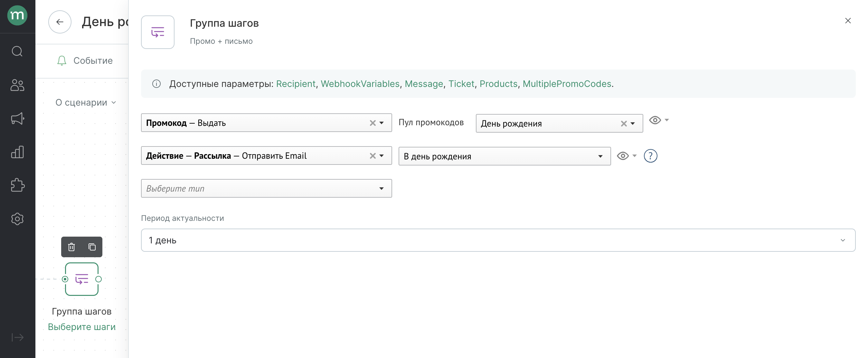Select the Событие tab
868x358 pixels.
[x=85, y=61]
